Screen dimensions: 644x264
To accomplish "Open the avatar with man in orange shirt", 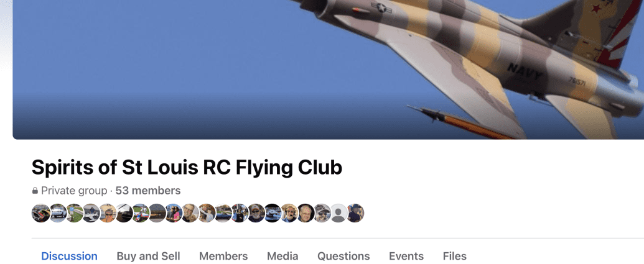I will (x=107, y=213).
